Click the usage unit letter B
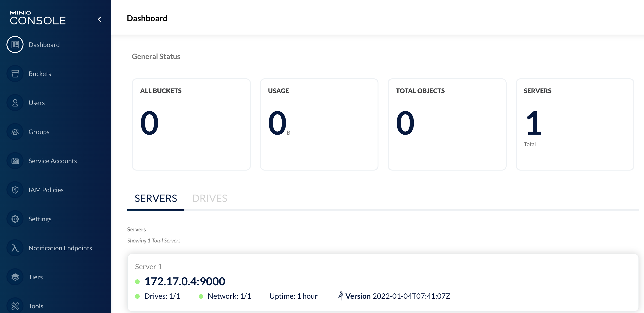The image size is (644, 313). [288, 133]
